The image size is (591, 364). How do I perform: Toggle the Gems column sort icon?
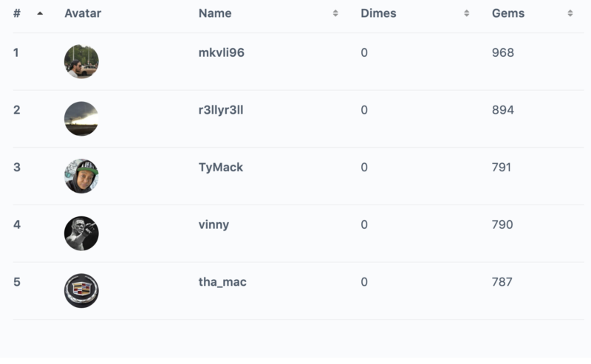[570, 13]
